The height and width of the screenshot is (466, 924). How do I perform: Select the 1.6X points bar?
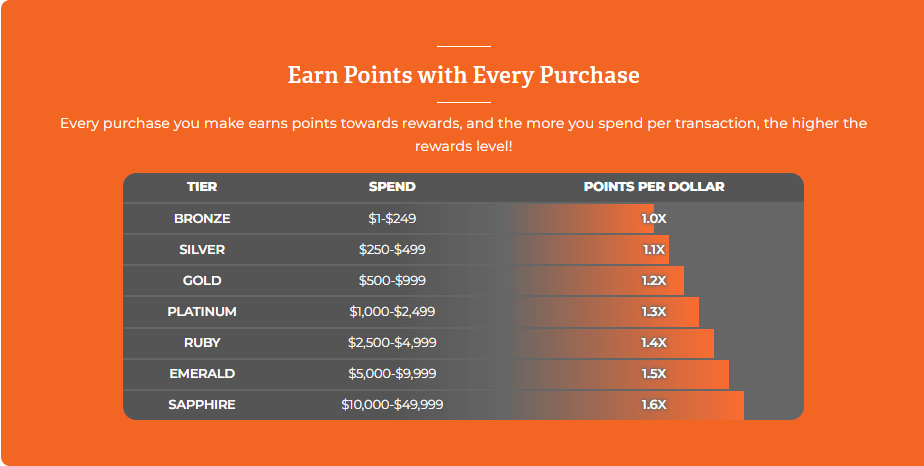(x=625, y=405)
